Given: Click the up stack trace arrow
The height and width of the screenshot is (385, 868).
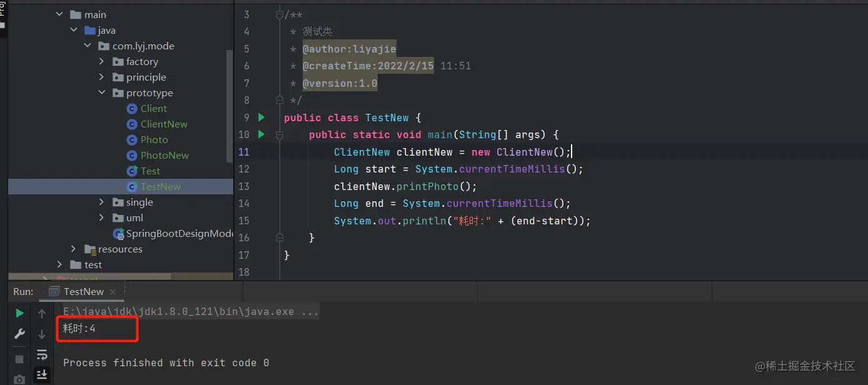Looking at the screenshot, I should [x=42, y=313].
